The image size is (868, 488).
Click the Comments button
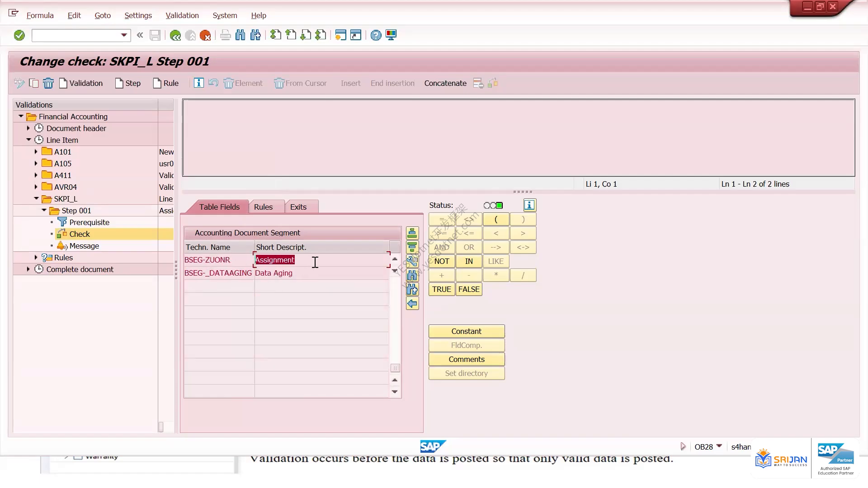coord(467,359)
